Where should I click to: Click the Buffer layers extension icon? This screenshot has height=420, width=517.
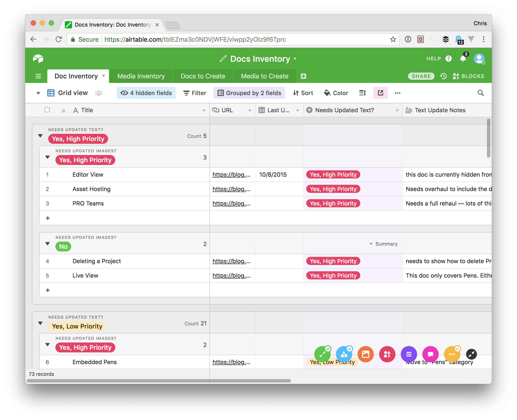[445, 39]
